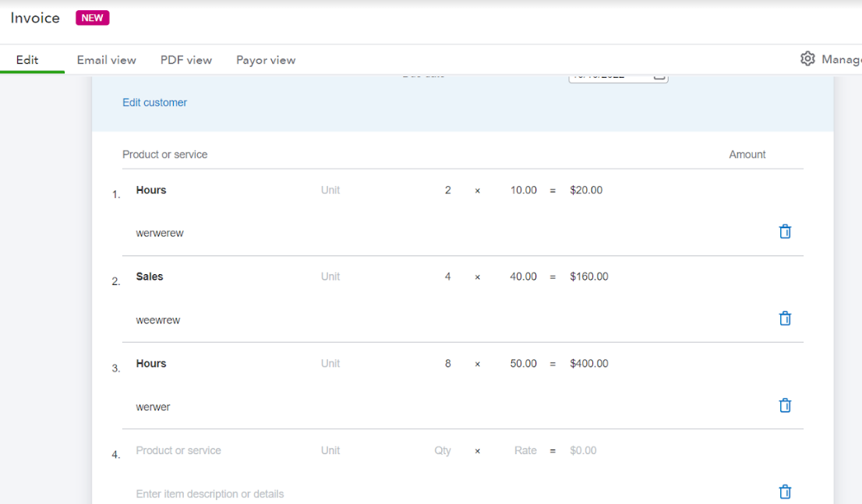
Task: Click the NEW badge beside Invoice
Action: (92, 18)
